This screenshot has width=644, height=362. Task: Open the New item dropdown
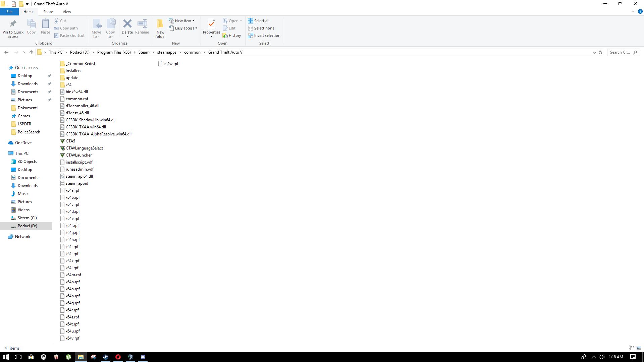pyautogui.click(x=181, y=21)
